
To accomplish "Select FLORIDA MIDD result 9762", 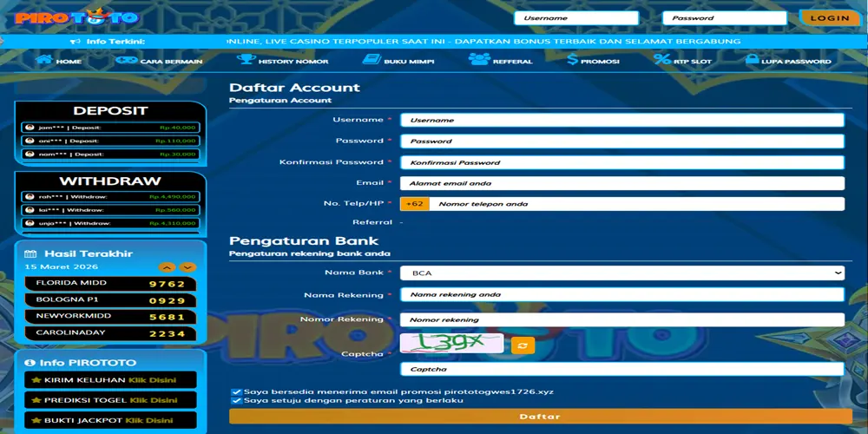I will [x=110, y=284].
